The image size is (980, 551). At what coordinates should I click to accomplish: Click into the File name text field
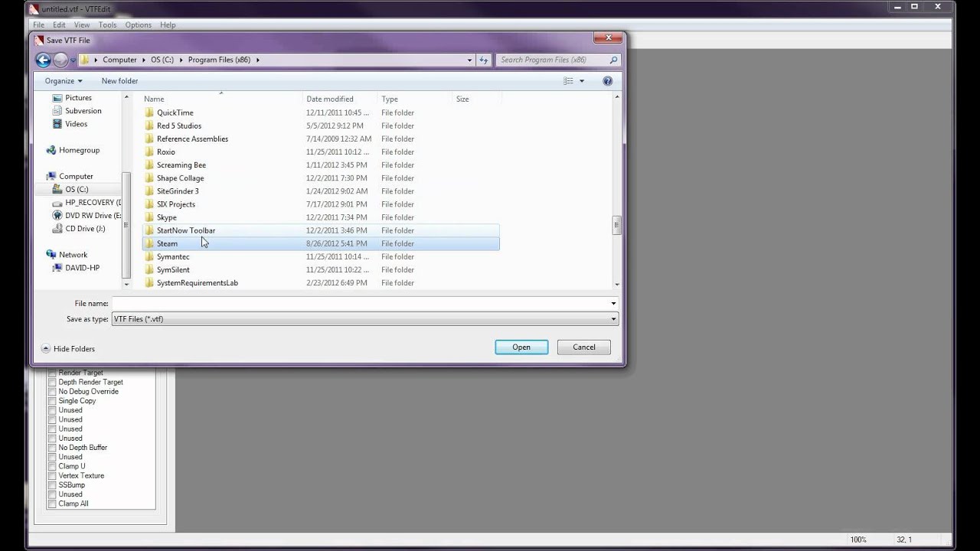click(x=360, y=304)
